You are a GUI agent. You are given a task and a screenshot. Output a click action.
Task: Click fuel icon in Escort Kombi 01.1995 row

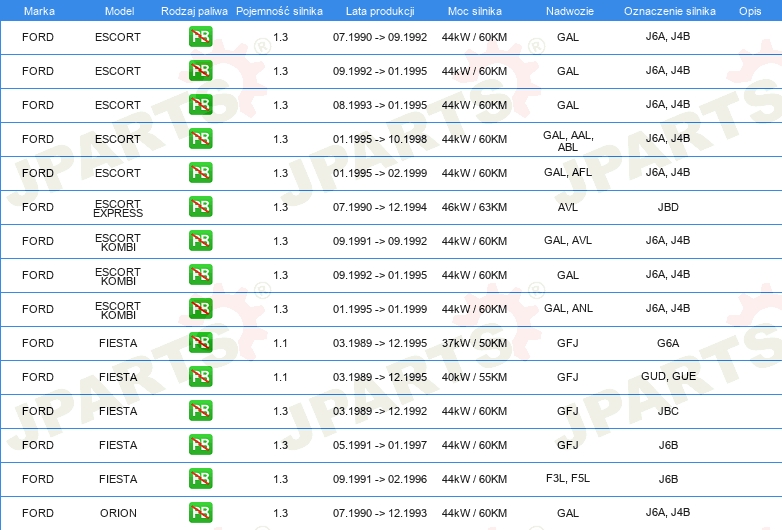click(200, 308)
